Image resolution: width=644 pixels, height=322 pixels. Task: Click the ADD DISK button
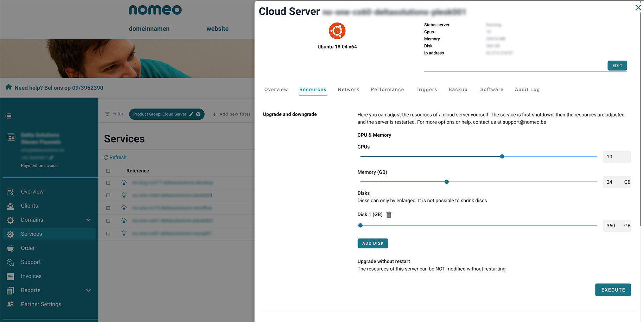[x=373, y=243]
